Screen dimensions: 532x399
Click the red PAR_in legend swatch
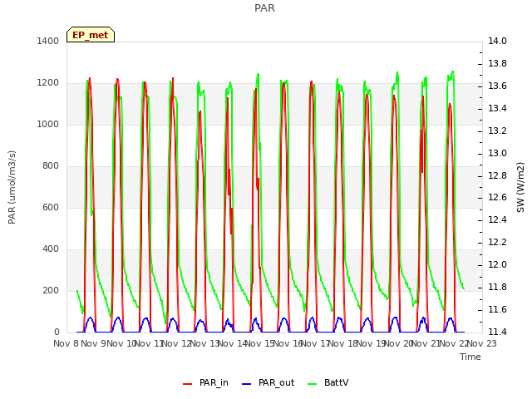click(187, 384)
